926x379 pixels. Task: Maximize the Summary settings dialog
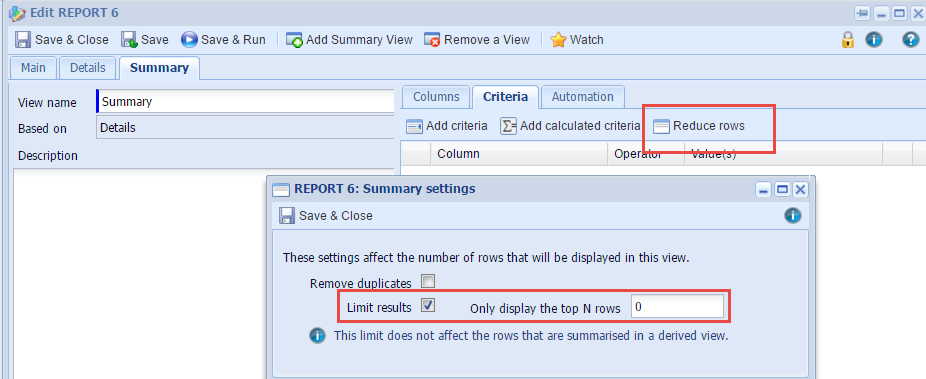tap(782, 190)
